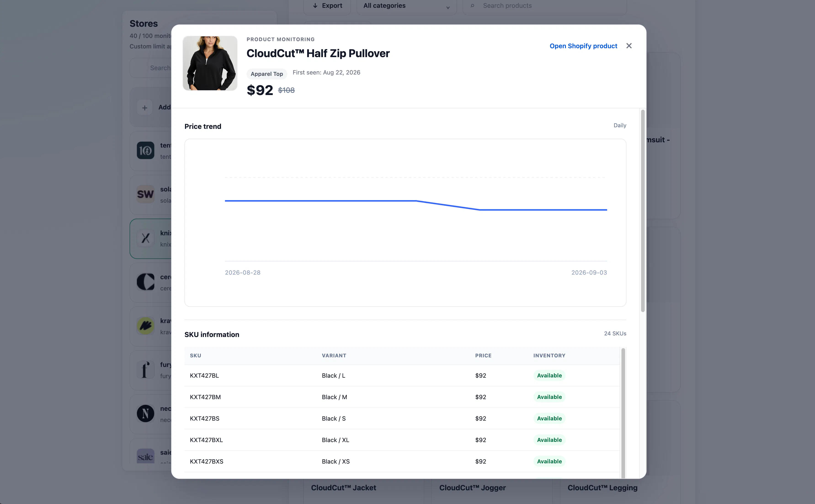Screen dimensions: 815x504
Task: Select the Knix store logo icon
Action: click(x=145, y=238)
